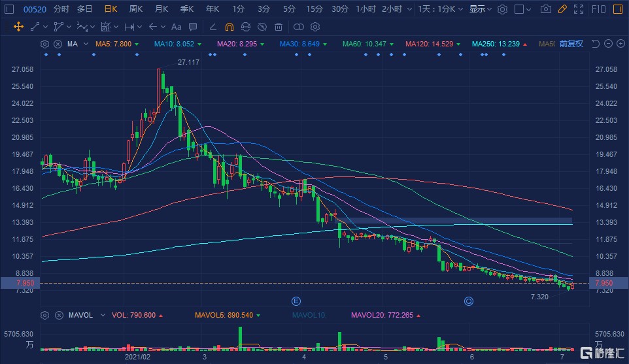Viewport: 629px width, 364px height.
Task: Open the F10 company info
Action: (598, 9)
